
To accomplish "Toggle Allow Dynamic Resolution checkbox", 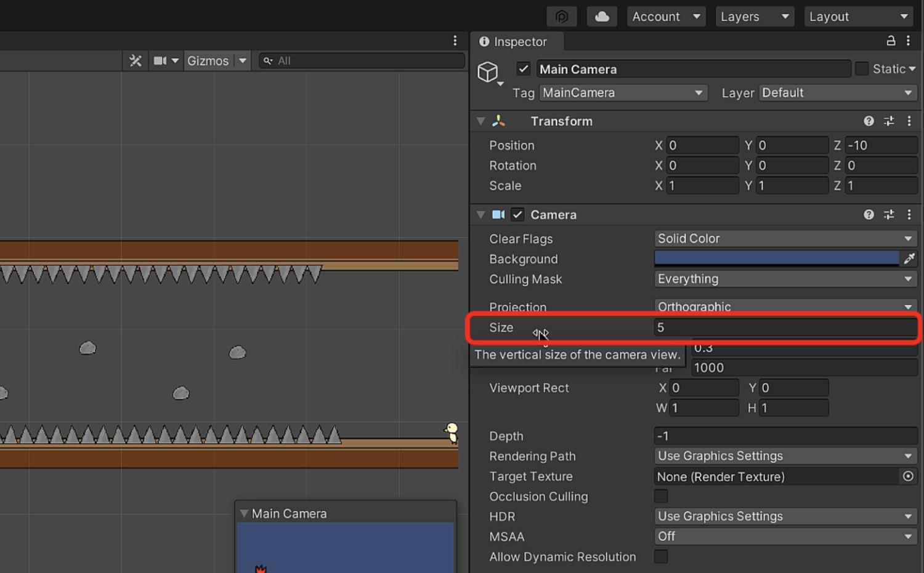I will [661, 556].
